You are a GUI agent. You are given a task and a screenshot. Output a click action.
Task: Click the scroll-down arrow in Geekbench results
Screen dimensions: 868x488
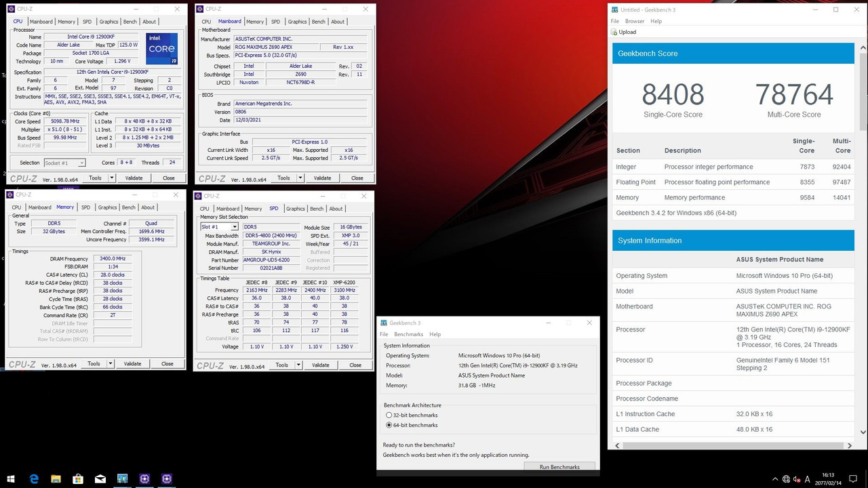[863, 432]
